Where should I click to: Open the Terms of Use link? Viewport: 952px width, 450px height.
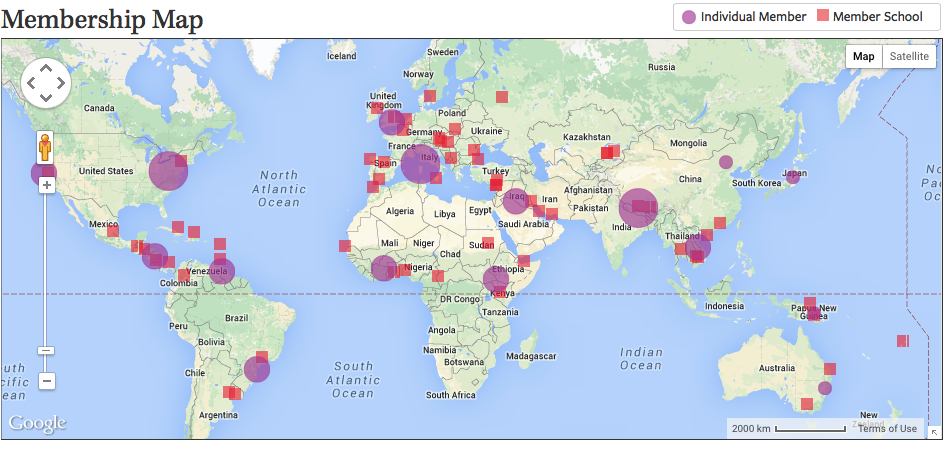pos(887,429)
